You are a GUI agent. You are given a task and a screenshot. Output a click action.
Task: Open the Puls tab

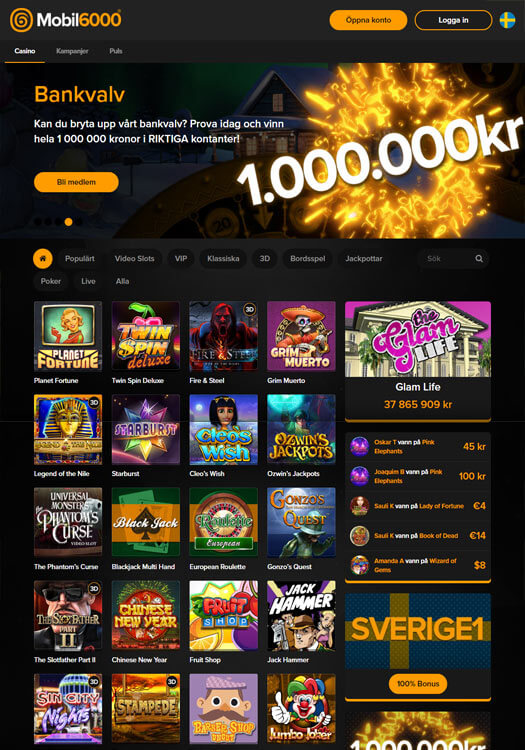coord(116,51)
